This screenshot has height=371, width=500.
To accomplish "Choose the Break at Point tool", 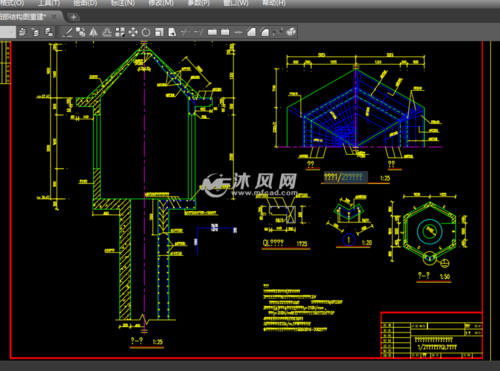I will [x=212, y=32].
